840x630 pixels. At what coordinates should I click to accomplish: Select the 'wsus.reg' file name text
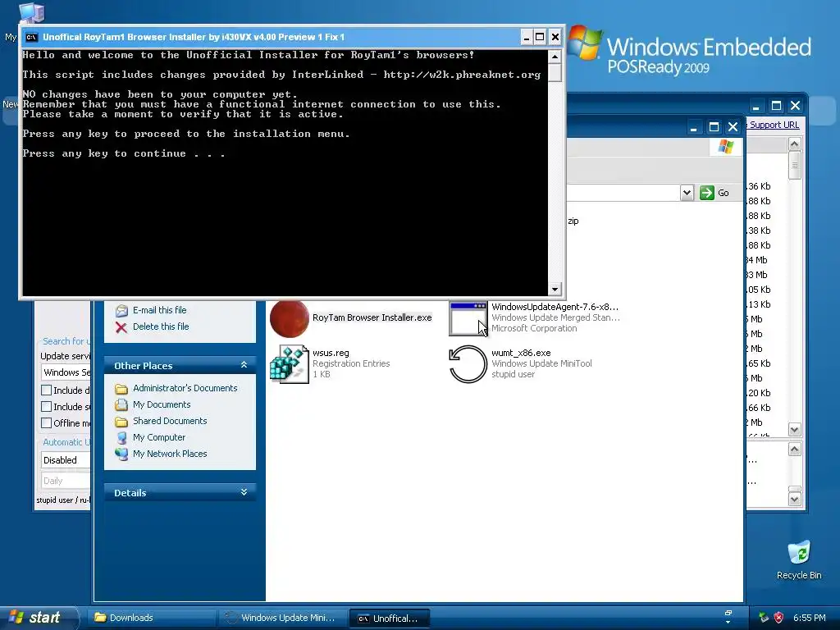[331, 353]
